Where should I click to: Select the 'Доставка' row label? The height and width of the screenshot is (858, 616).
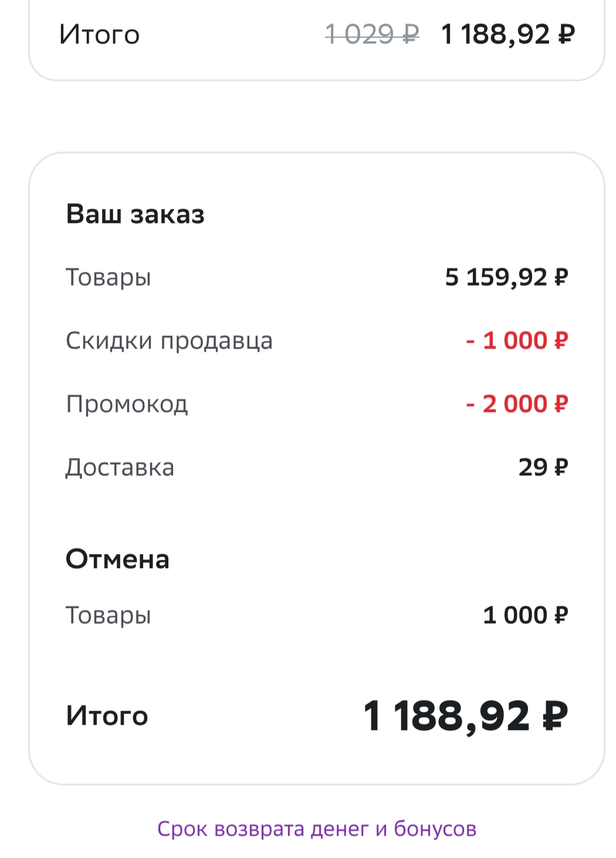tap(120, 468)
